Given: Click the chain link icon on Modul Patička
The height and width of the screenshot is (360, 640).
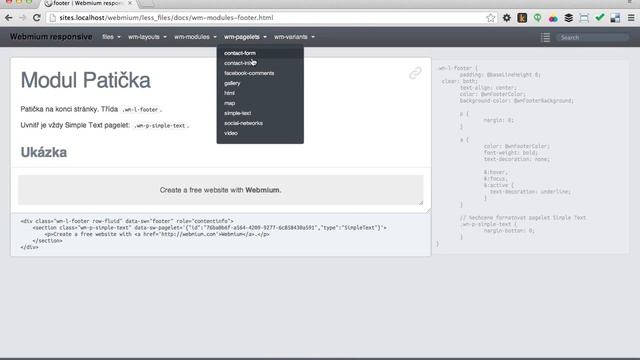Looking at the screenshot, I should click(x=415, y=73).
